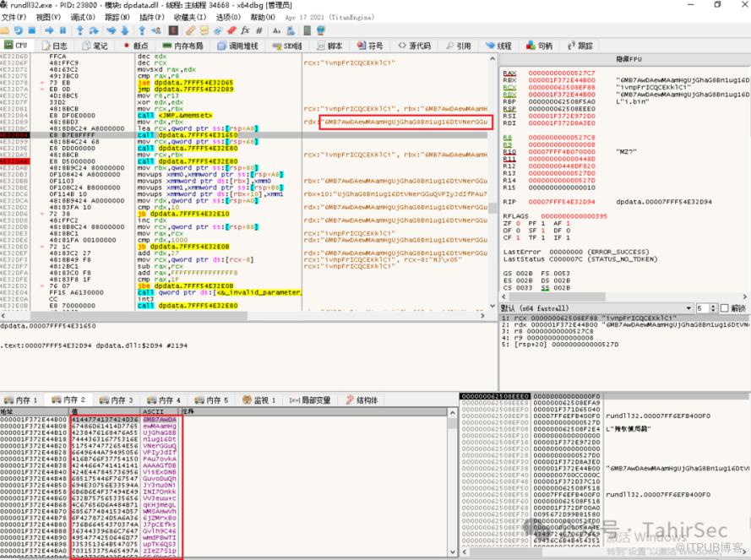Open the 线程 threads tab
751x560 pixels.
point(500,46)
